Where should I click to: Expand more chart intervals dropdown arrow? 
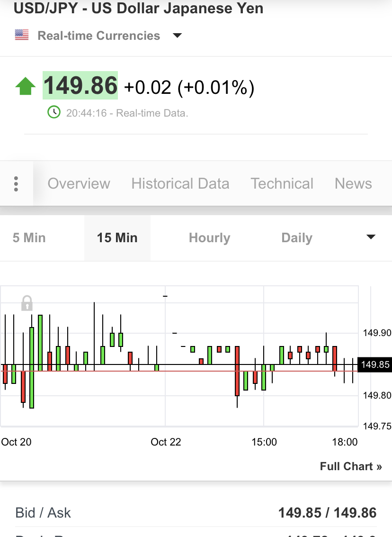click(371, 237)
